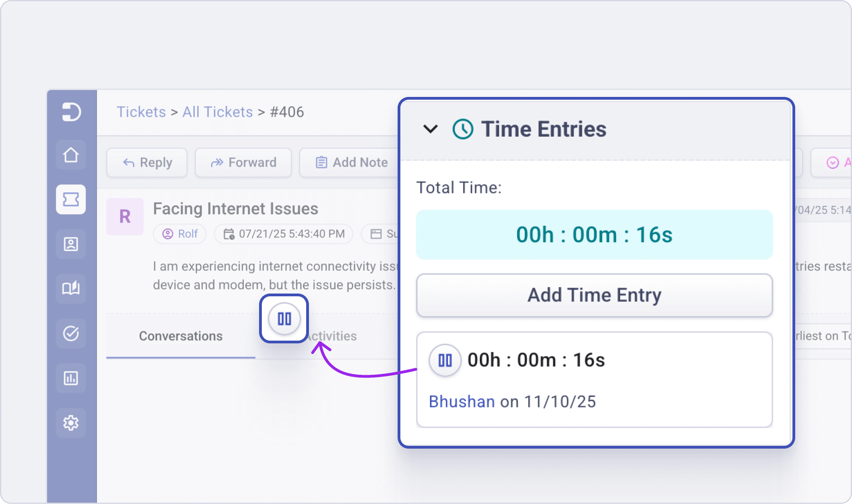Open Settings using the gear icon
The image size is (852, 504).
click(71, 422)
